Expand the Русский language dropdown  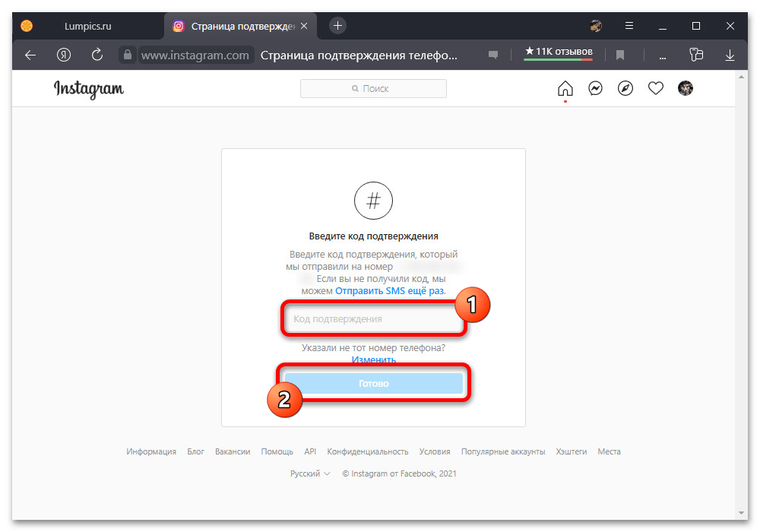[310, 473]
